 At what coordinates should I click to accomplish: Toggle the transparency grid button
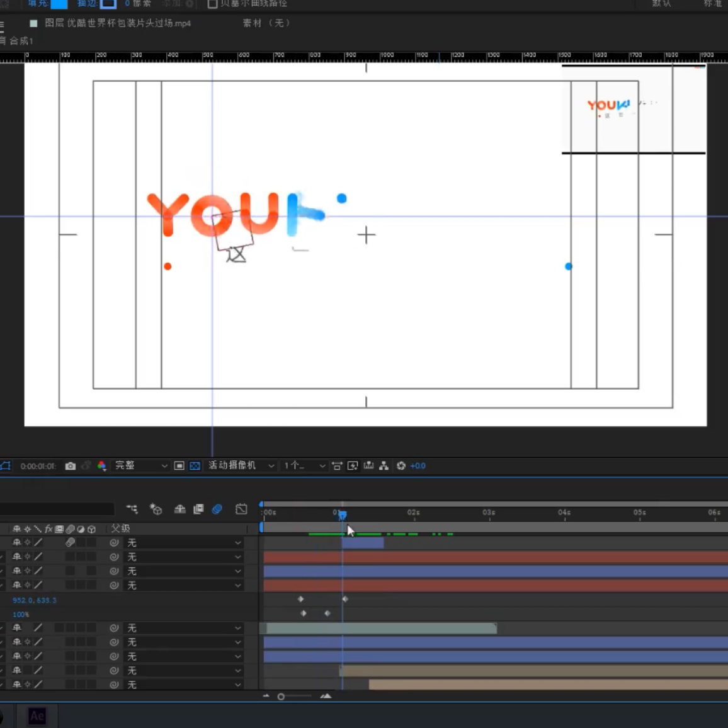(195, 465)
